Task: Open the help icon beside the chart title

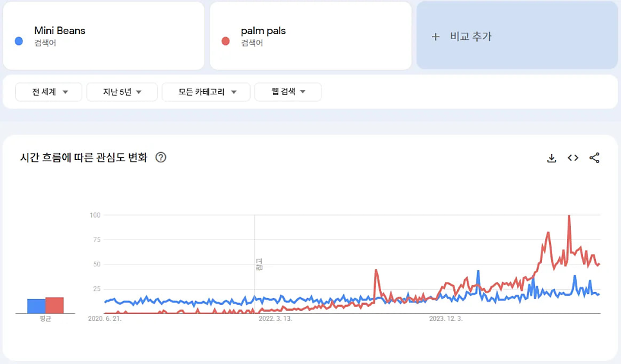Action: coord(161,157)
